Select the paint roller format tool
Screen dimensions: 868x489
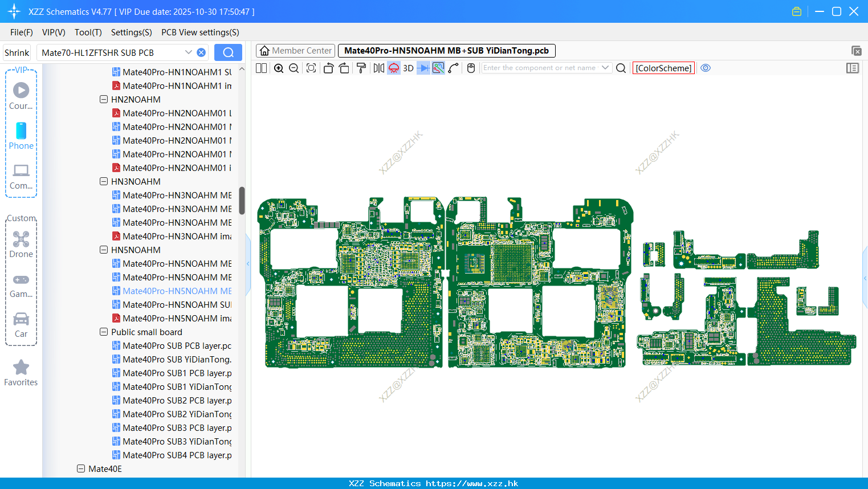coord(361,68)
